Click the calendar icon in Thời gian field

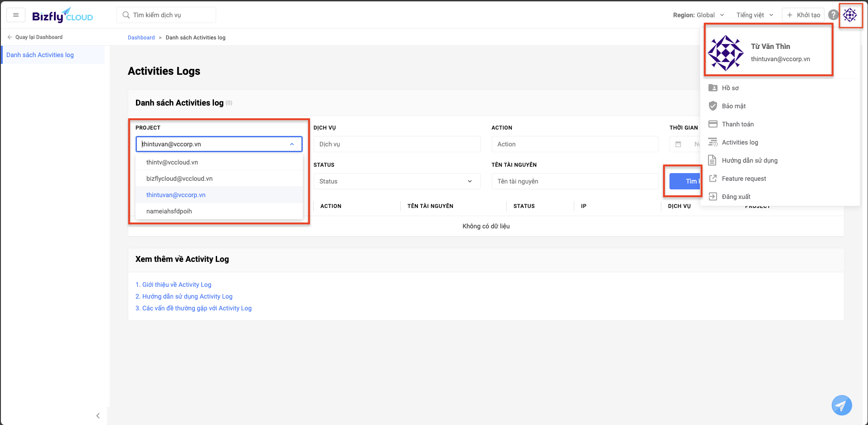(678, 144)
